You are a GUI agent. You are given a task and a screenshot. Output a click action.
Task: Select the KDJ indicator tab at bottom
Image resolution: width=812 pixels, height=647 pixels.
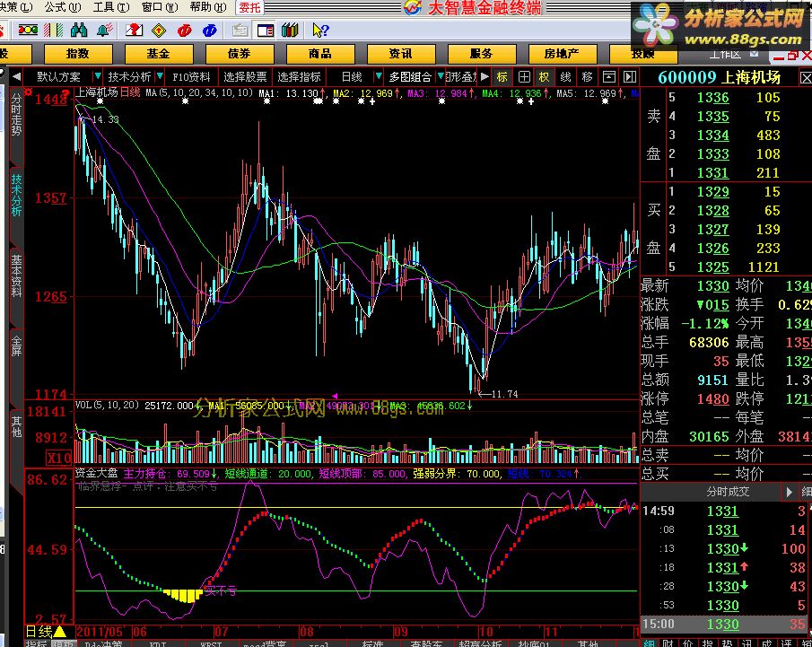[158, 644]
